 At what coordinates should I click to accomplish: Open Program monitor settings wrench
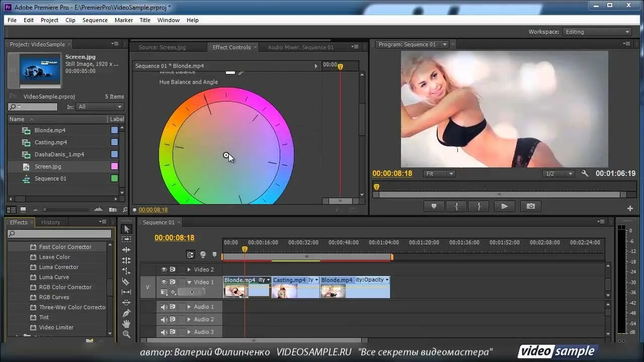coord(585,173)
